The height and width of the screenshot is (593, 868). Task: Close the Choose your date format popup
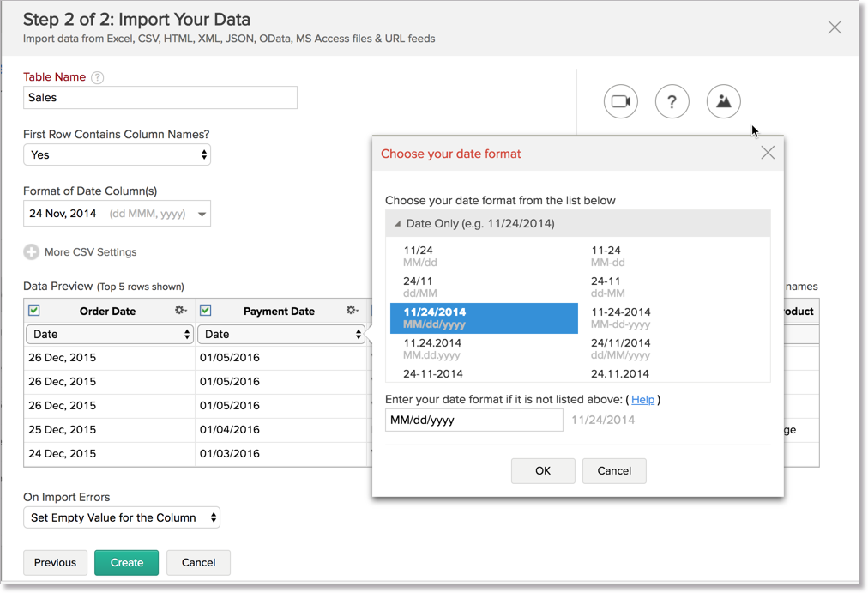click(768, 153)
